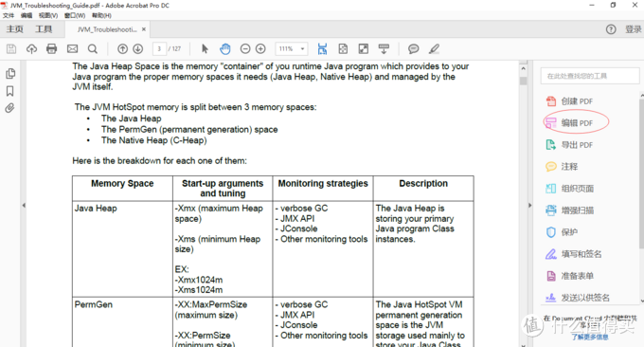This screenshot has width=644, height=347.
Task: Select the JVM_Troubleshooti... document tab
Action: [107, 29]
